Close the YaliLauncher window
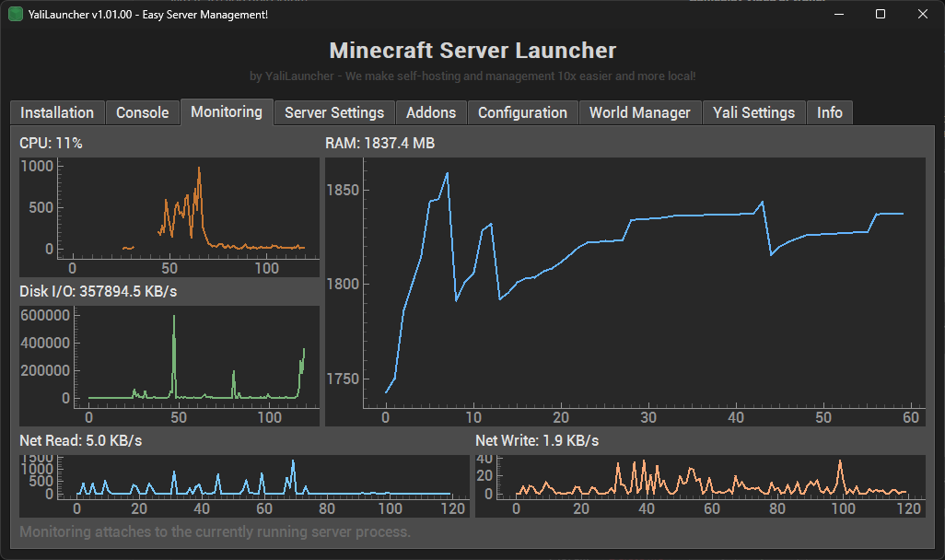This screenshot has height=560, width=945. click(x=923, y=14)
